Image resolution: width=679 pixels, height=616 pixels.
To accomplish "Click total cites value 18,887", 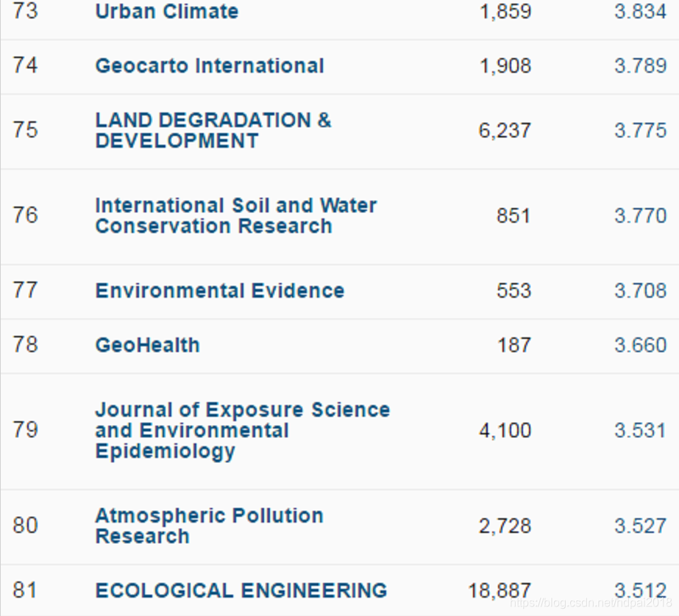I will 500,591.
